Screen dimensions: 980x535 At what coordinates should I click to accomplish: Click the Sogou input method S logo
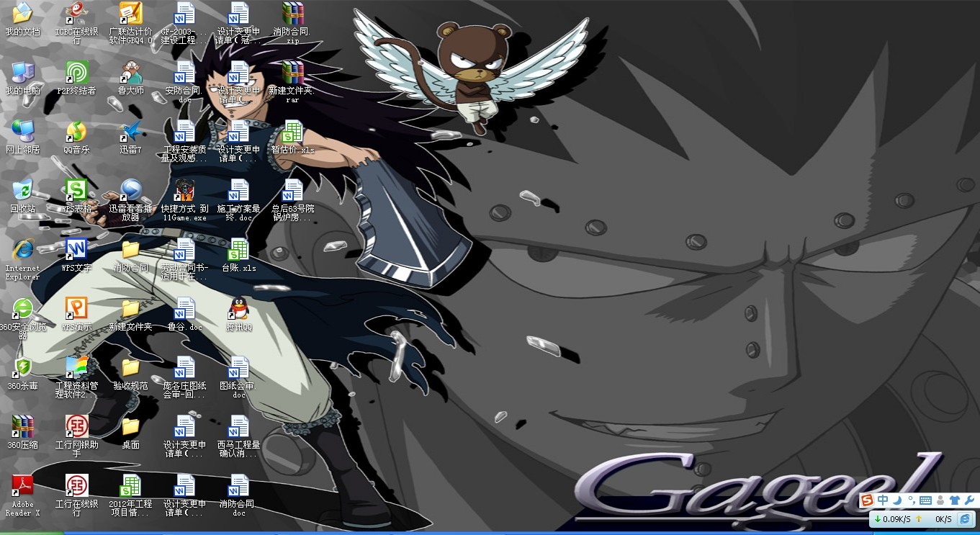(x=867, y=500)
